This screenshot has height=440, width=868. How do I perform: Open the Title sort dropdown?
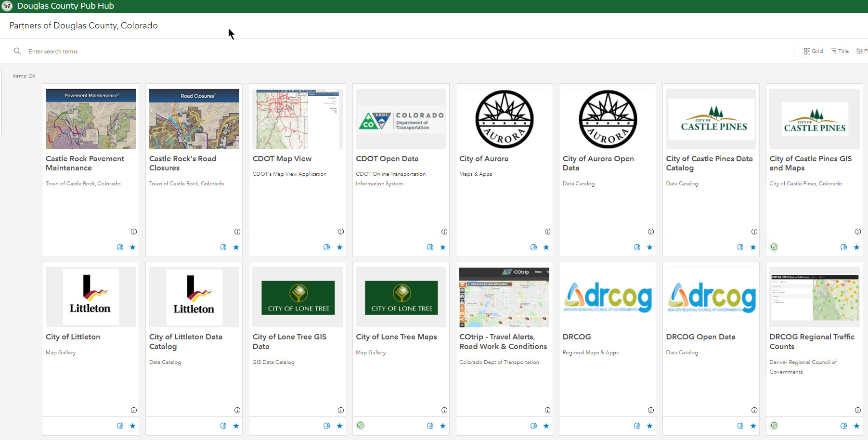click(x=840, y=51)
